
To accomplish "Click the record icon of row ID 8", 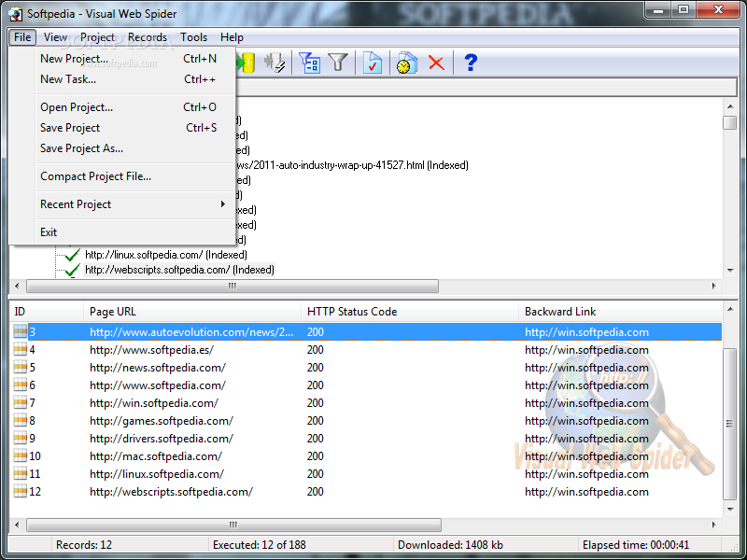I will tap(20, 421).
